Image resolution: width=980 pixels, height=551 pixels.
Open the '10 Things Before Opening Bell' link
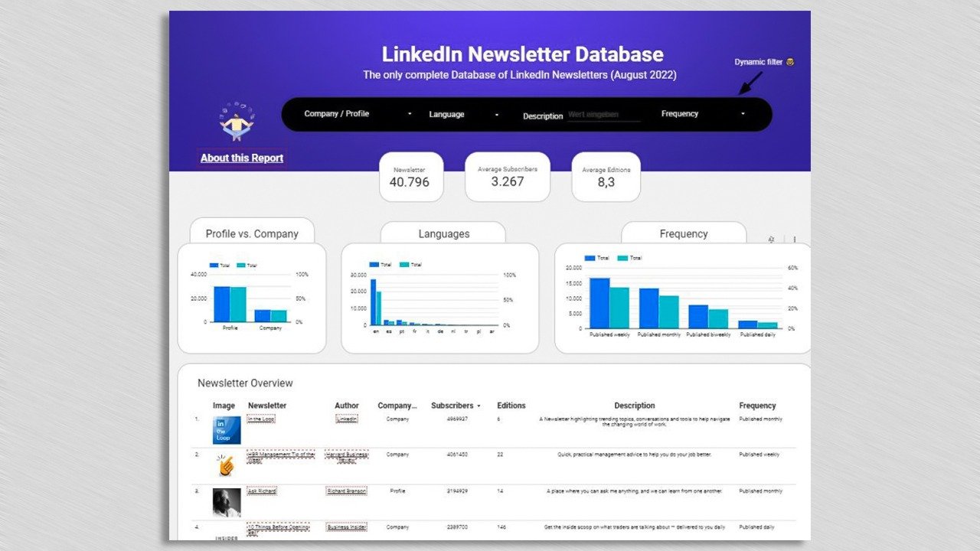pos(278,530)
